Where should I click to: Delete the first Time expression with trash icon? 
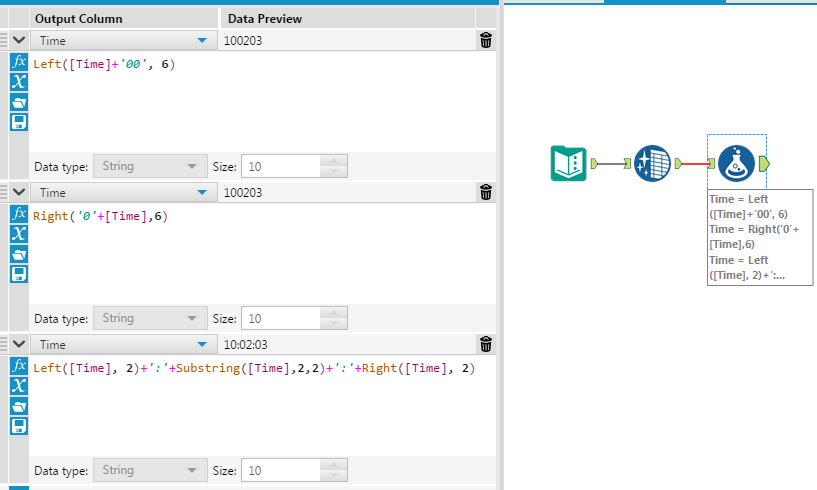coord(486,40)
